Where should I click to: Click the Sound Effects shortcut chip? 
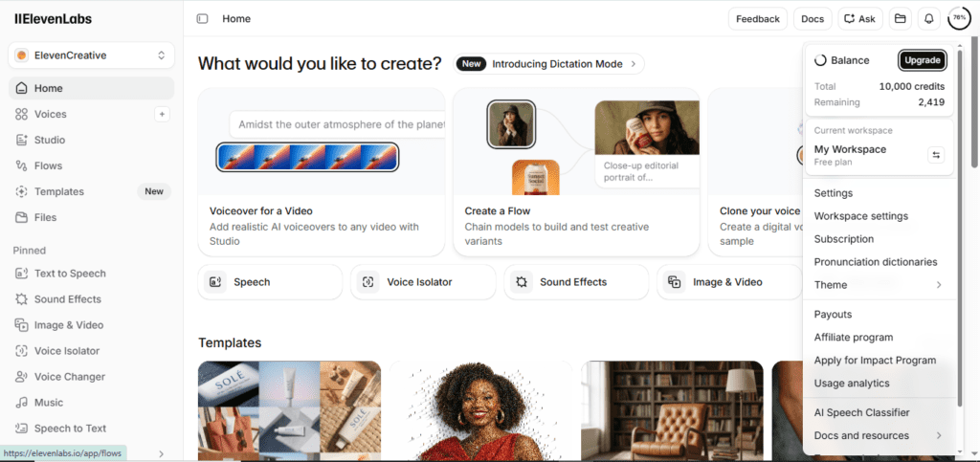[576, 282]
